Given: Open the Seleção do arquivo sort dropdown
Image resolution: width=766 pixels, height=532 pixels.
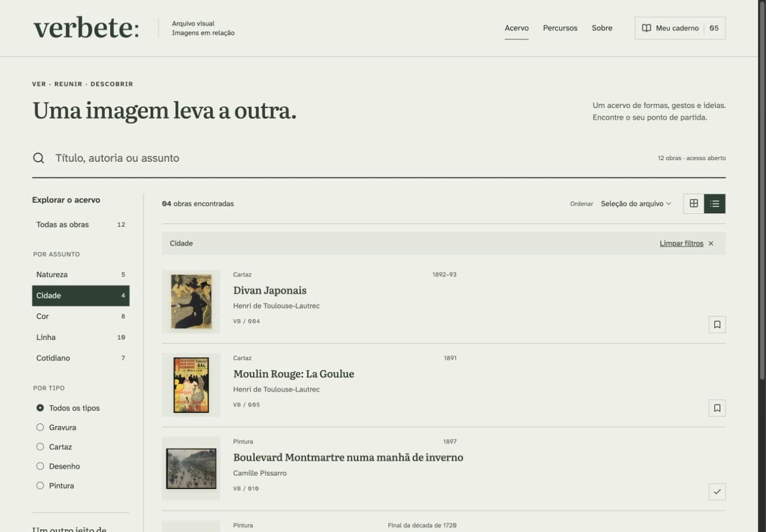Looking at the screenshot, I should [x=636, y=204].
